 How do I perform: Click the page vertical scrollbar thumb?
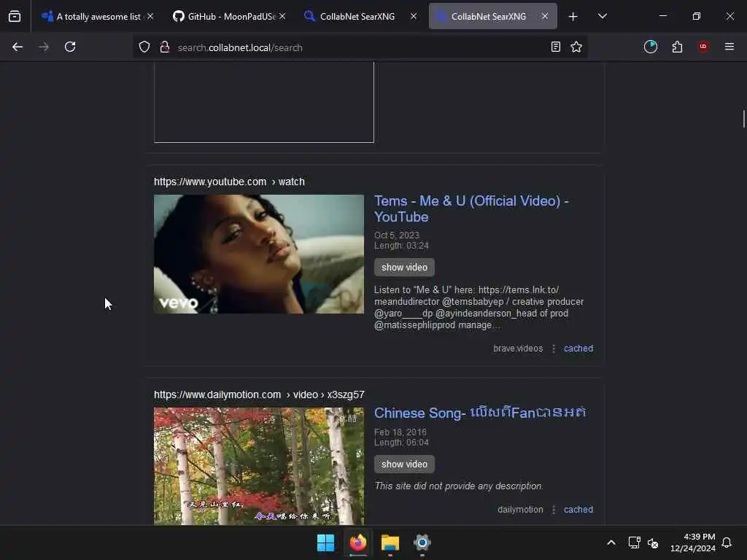tap(743, 119)
